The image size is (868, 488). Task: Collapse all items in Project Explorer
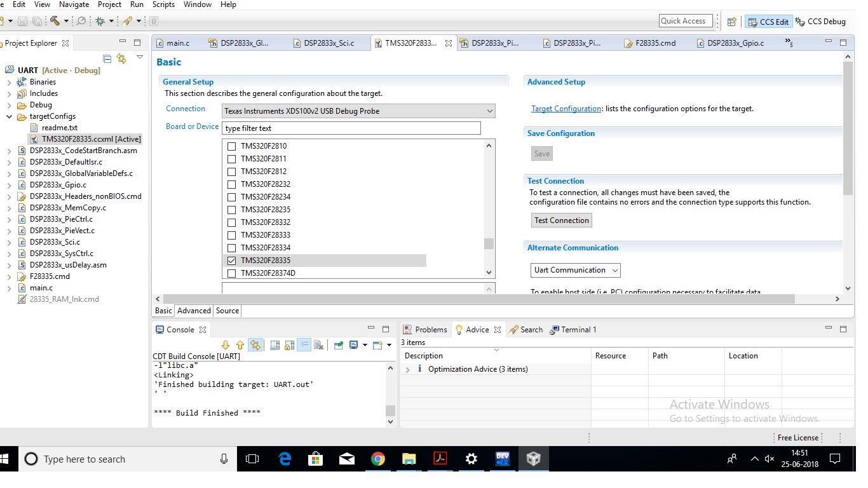(x=107, y=58)
